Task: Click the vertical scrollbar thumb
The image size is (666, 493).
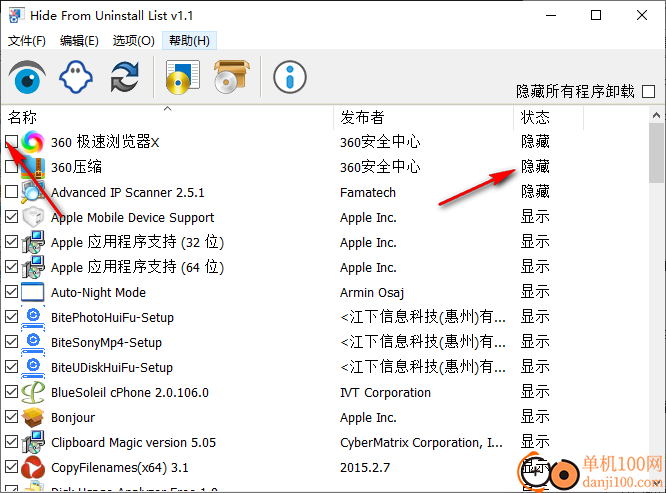Action: (x=656, y=153)
